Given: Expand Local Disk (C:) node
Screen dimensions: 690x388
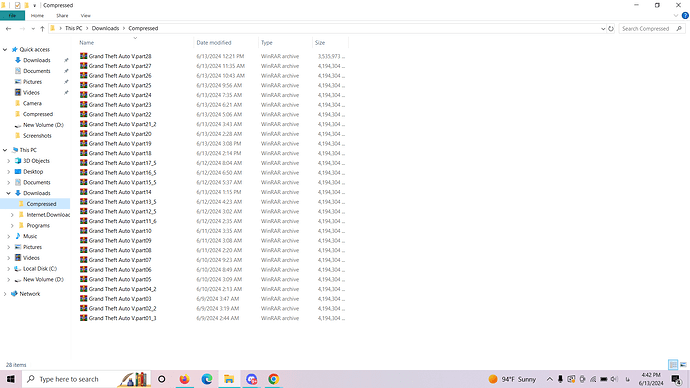Looking at the screenshot, I should 8,269.
